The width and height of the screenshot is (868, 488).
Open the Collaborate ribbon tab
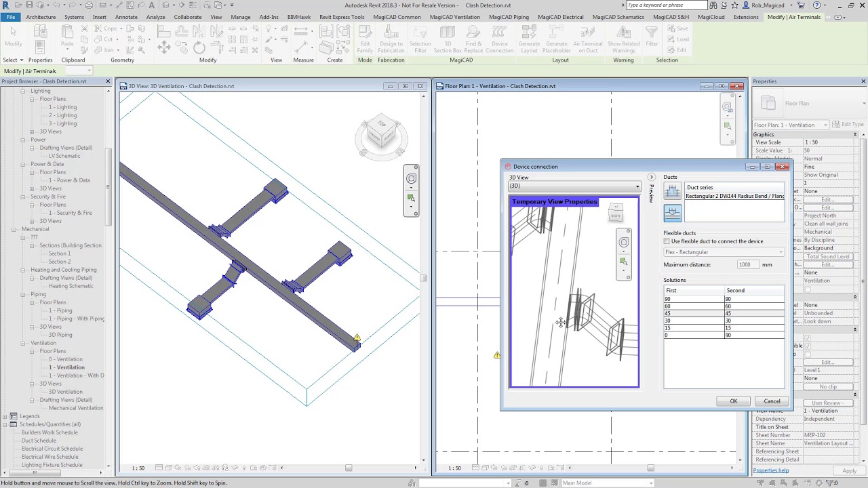[187, 17]
